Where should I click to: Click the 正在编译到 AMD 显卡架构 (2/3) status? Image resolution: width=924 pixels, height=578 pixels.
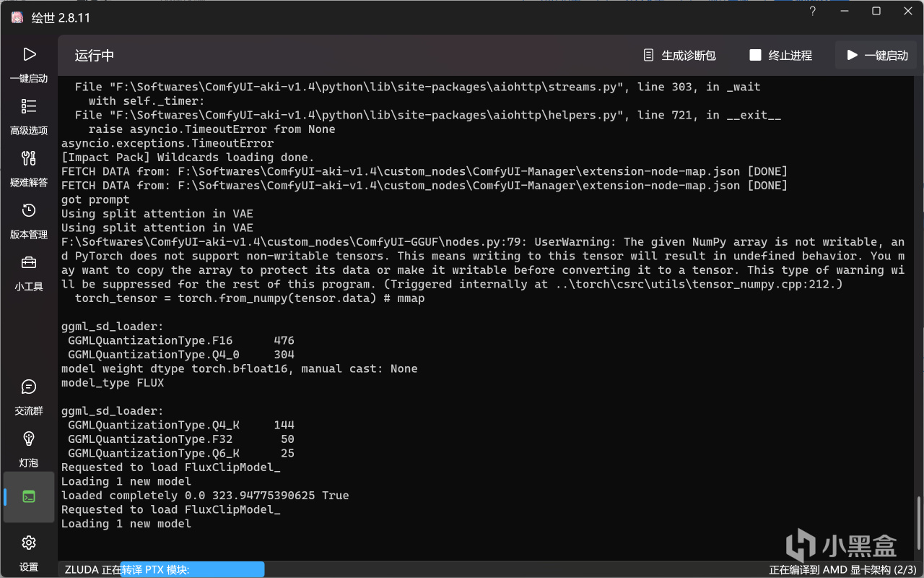tap(844, 570)
